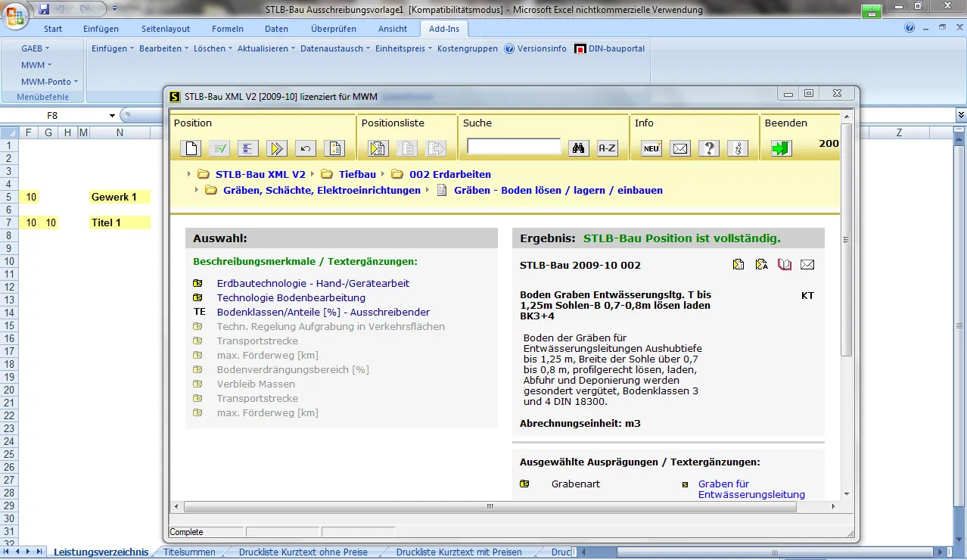Click the first yellow-arrow icon under Positionsliste
967x560 pixels.
[x=378, y=148]
